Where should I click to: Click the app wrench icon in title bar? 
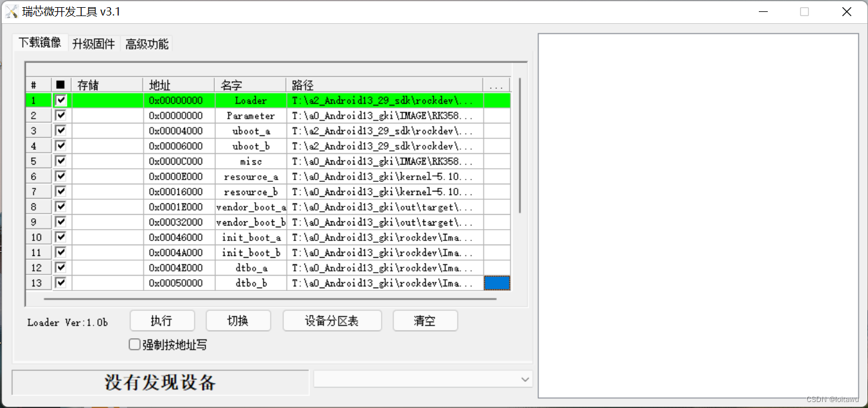tap(11, 11)
